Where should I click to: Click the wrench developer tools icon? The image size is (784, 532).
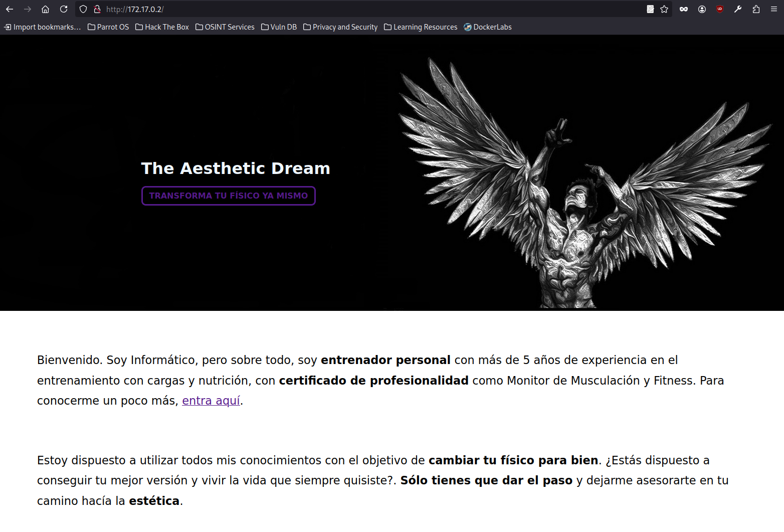738,9
